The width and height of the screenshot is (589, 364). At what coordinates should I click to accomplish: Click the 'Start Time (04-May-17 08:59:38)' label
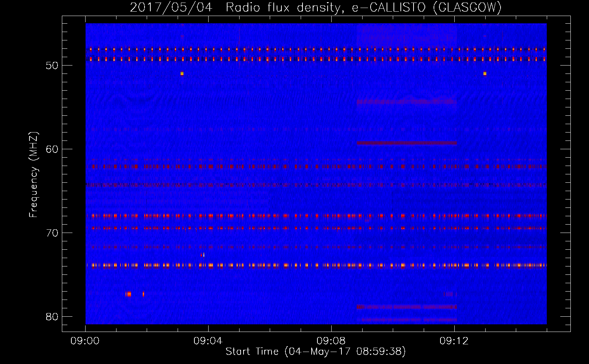click(316, 352)
